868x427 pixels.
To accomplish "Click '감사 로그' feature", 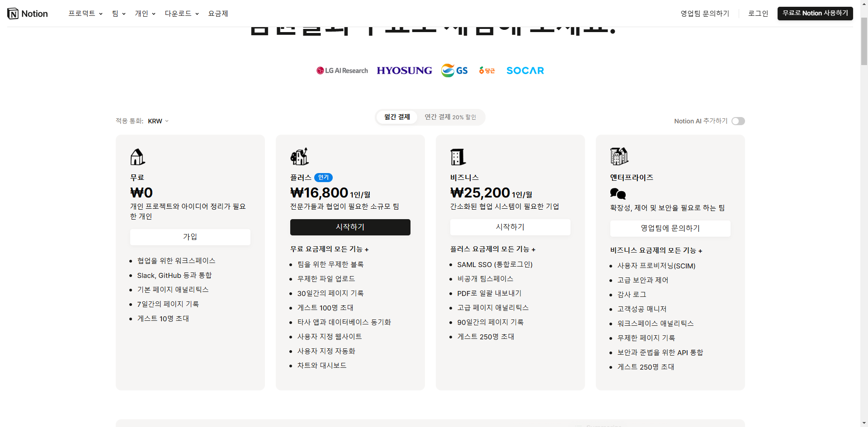I will pyautogui.click(x=632, y=295).
